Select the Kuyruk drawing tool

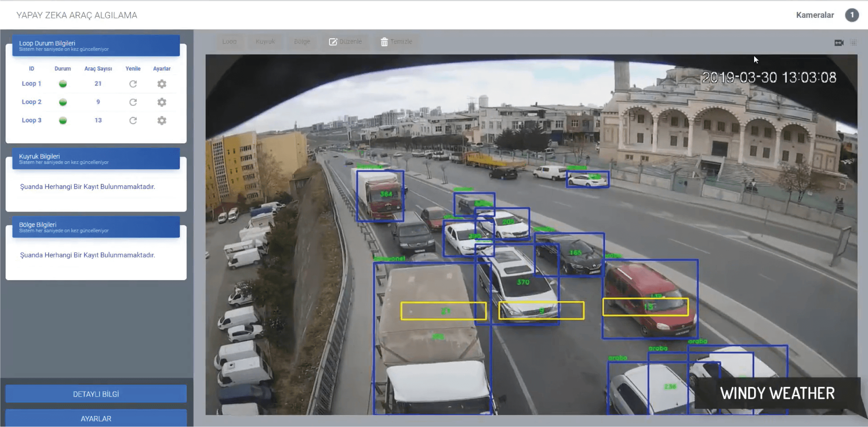pos(265,41)
